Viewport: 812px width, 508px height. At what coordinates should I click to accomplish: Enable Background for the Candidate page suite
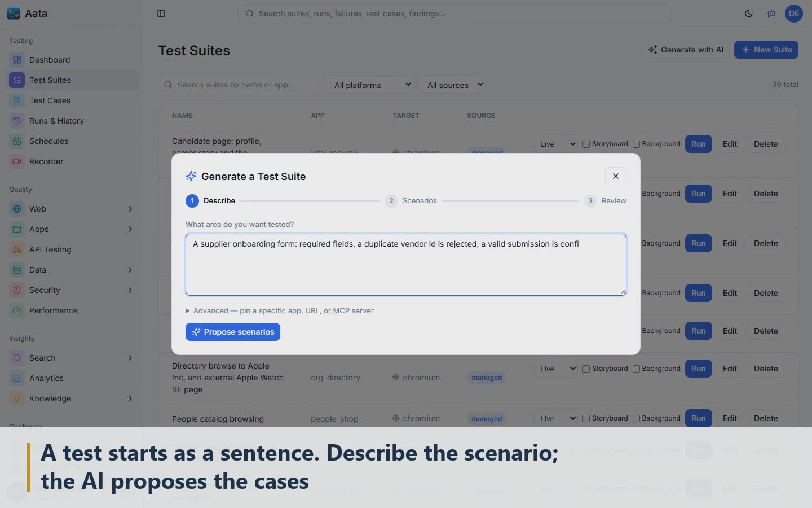click(x=636, y=144)
